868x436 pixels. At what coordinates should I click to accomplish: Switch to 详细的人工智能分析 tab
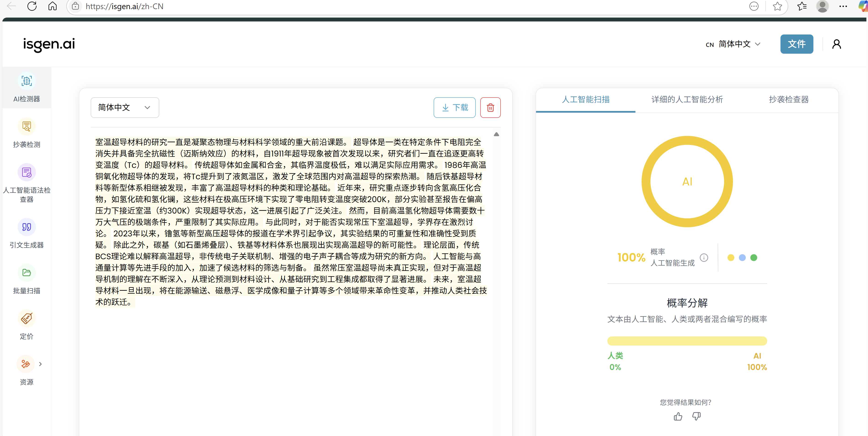coord(687,99)
